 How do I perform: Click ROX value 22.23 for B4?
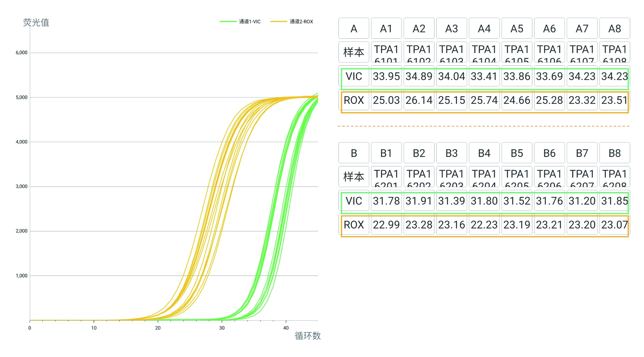pyautogui.click(x=484, y=225)
